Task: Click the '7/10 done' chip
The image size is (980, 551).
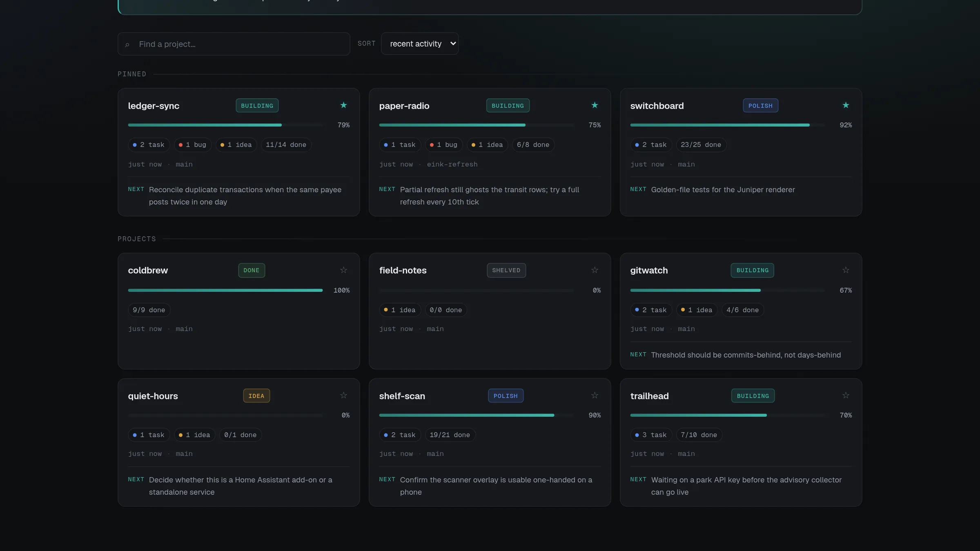Action: tap(699, 435)
